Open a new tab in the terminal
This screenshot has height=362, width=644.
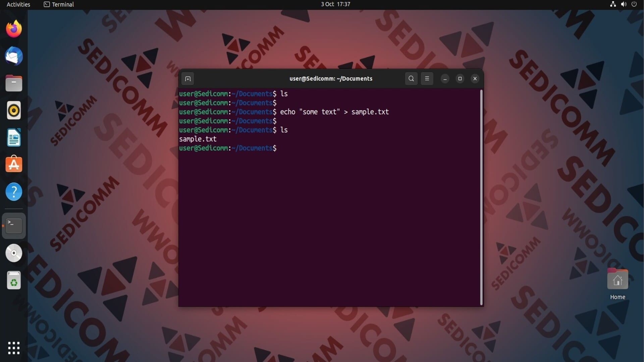click(x=188, y=79)
